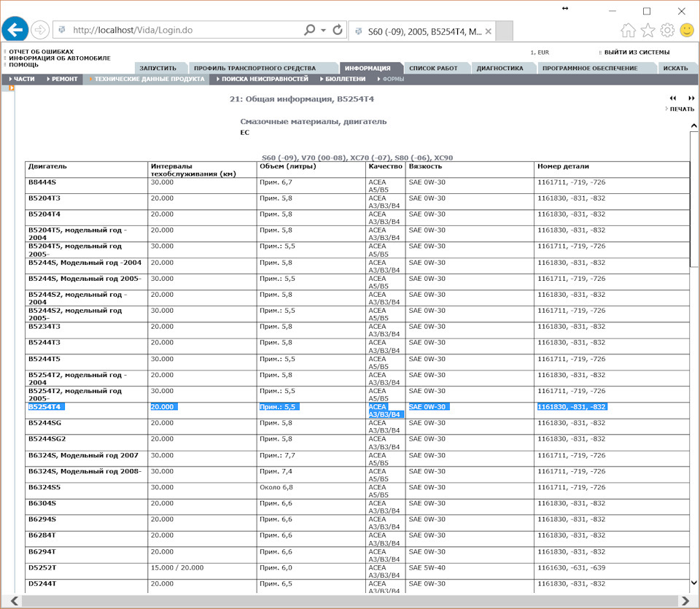Viewport: 700px width, 609px height.
Task: Click the refresh page icon
Action: [x=338, y=30]
